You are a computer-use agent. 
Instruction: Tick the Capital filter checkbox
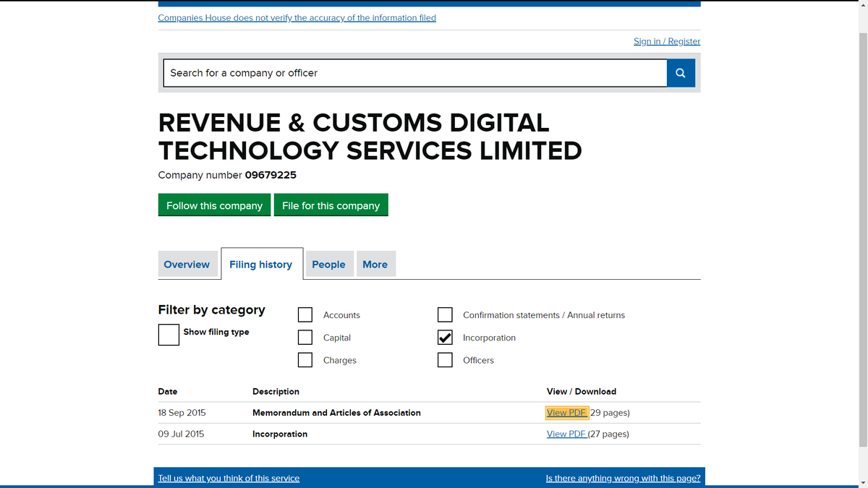click(x=305, y=338)
